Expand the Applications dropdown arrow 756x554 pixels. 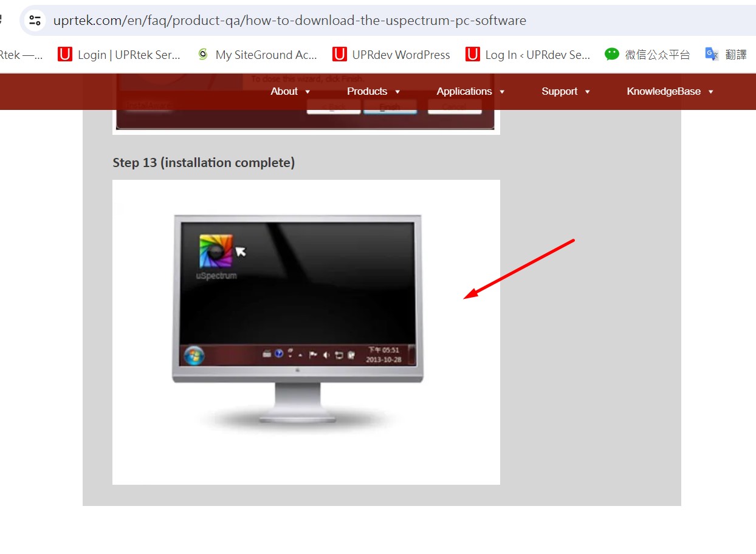(x=502, y=92)
